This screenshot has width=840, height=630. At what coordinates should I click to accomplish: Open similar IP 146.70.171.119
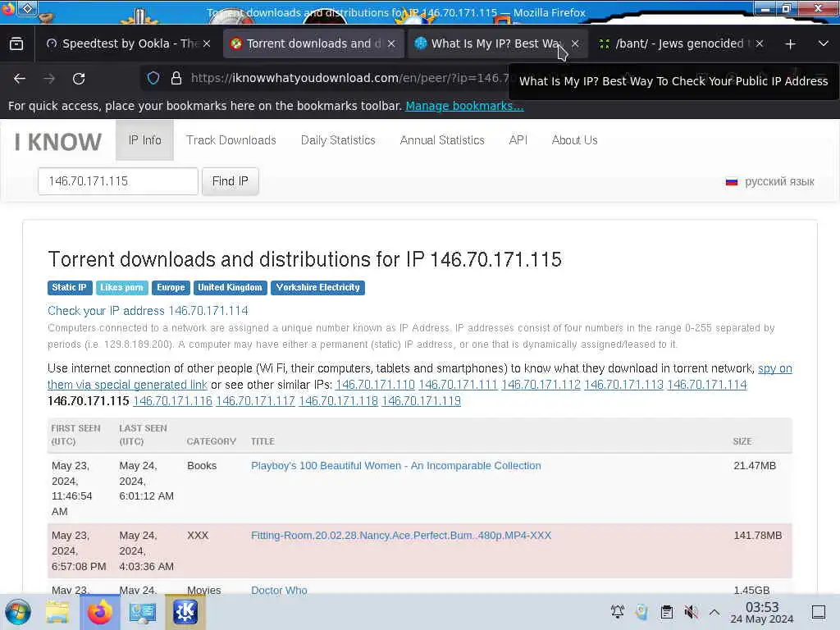pos(421,400)
